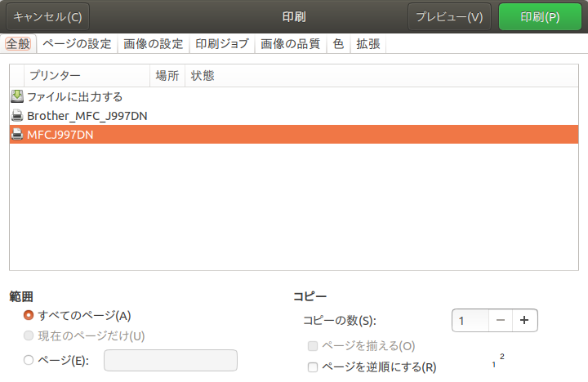Click the green 印刷(P) button

(540, 17)
